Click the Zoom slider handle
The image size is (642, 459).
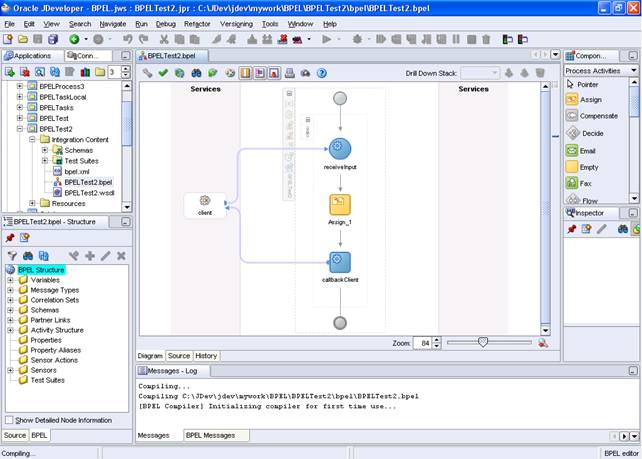(x=484, y=342)
